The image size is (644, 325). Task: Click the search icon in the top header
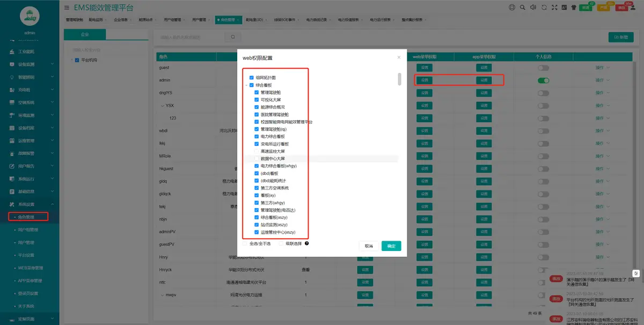click(522, 8)
